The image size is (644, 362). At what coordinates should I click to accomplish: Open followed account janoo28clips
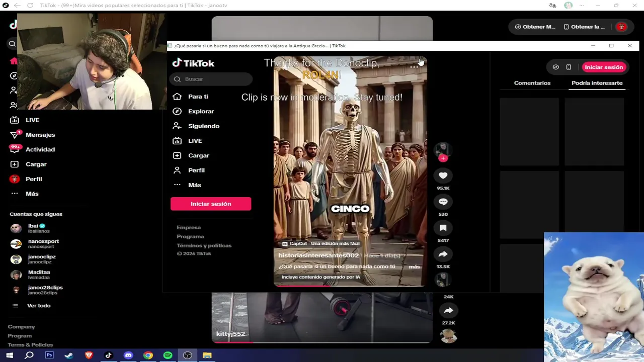pyautogui.click(x=36, y=290)
